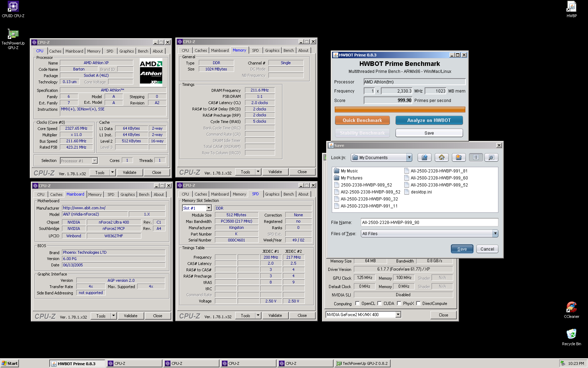The image size is (588, 368).
Task: Enable the DirectCompute checkbox in GPU-Z
Action: click(418, 304)
